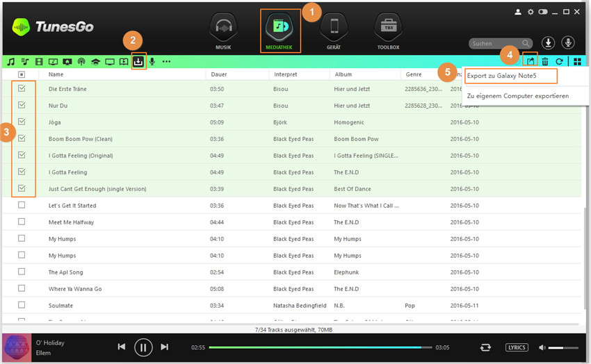Pause the playing song
This screenshot has width=591, height=364.
(143, 347)
